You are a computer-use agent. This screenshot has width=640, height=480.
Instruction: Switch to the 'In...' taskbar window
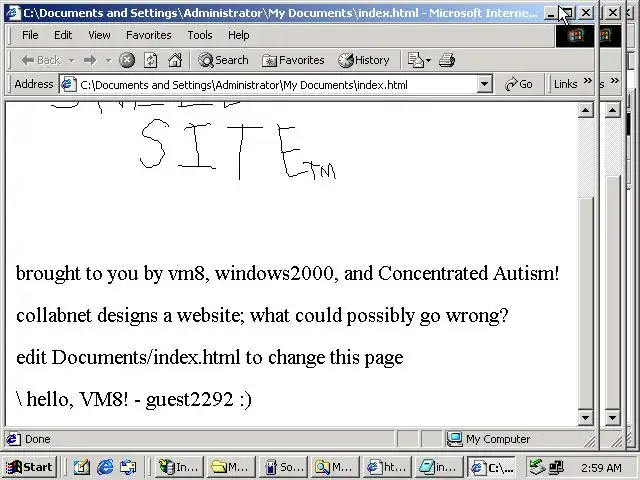[179, 467]
